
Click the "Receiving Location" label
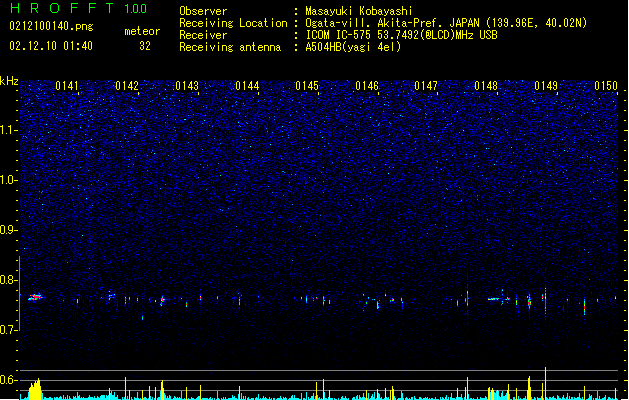[233, 23]
